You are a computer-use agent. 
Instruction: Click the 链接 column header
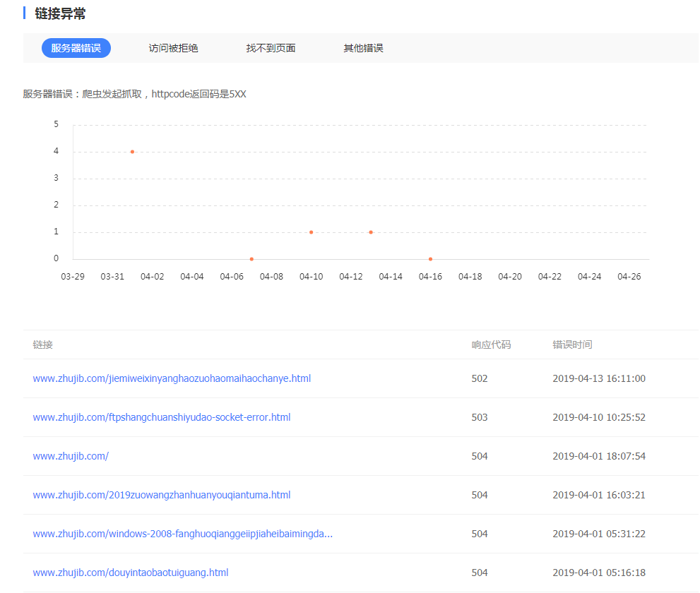coord(42,345)
